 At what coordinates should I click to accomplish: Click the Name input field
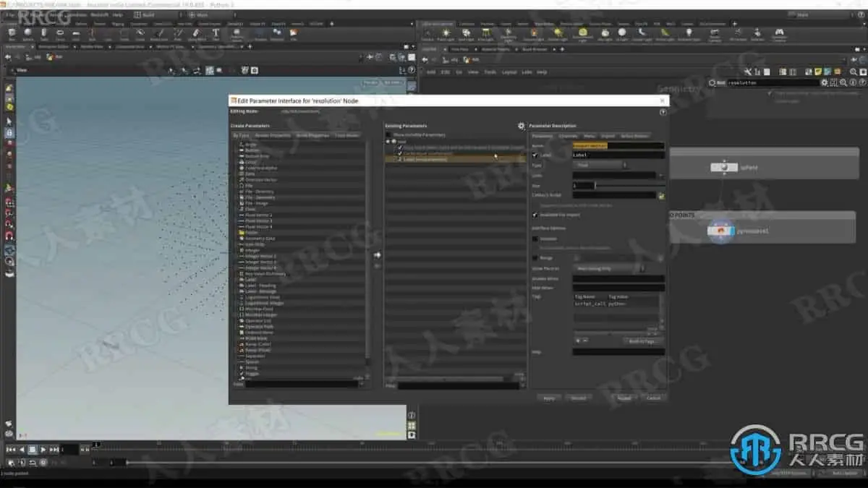coord(618,145)
